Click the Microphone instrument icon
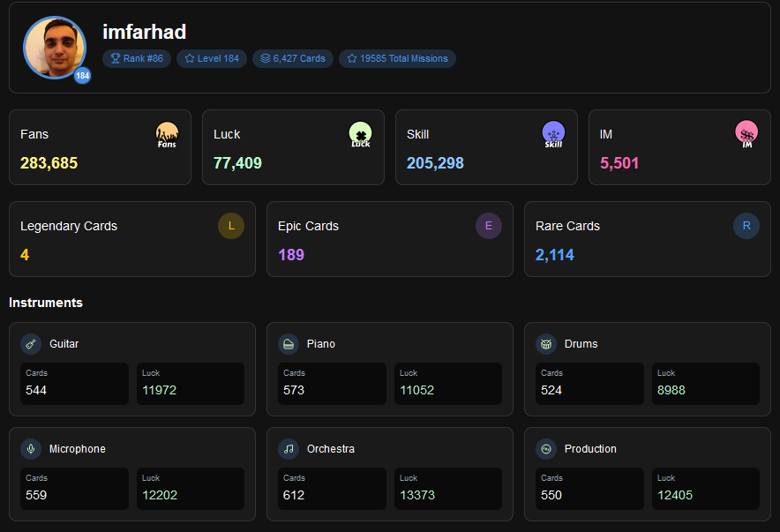Viewport: 780px width, 532px height. [x=31, y=449]
